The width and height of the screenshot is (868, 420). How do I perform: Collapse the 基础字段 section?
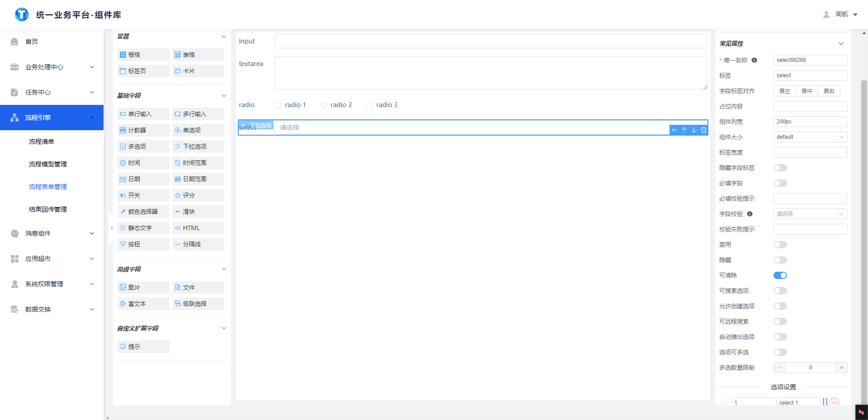tap(224, 95)
